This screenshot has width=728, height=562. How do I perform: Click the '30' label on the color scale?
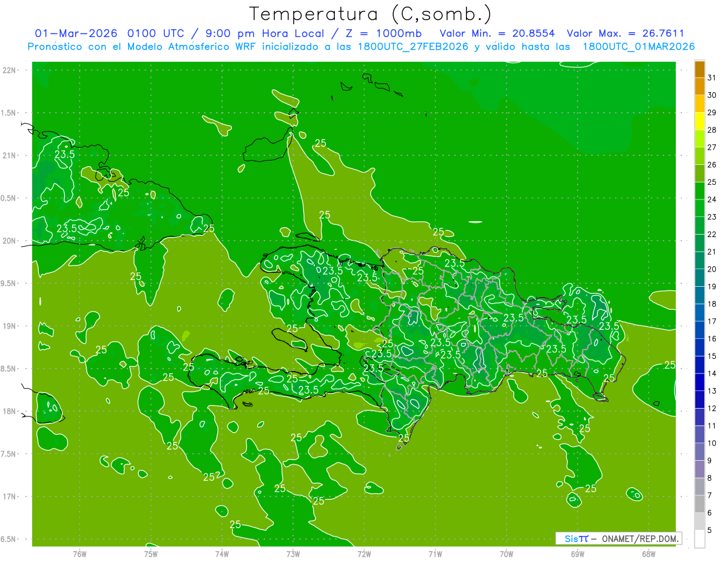tap(712, 95)
